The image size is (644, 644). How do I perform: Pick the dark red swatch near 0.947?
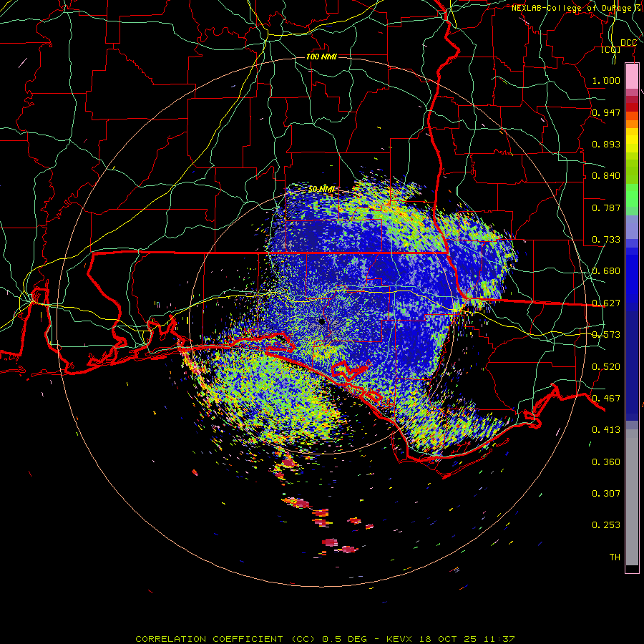[x=632, y=107]
